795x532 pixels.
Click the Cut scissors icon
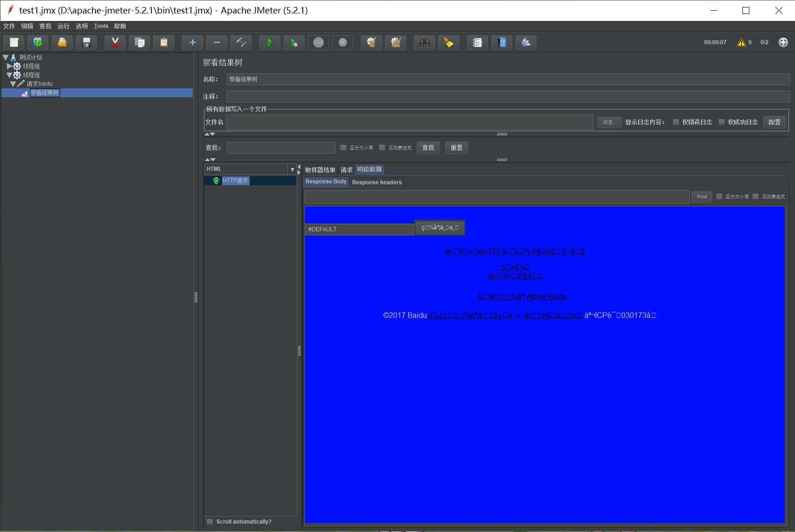click(115, 42)
